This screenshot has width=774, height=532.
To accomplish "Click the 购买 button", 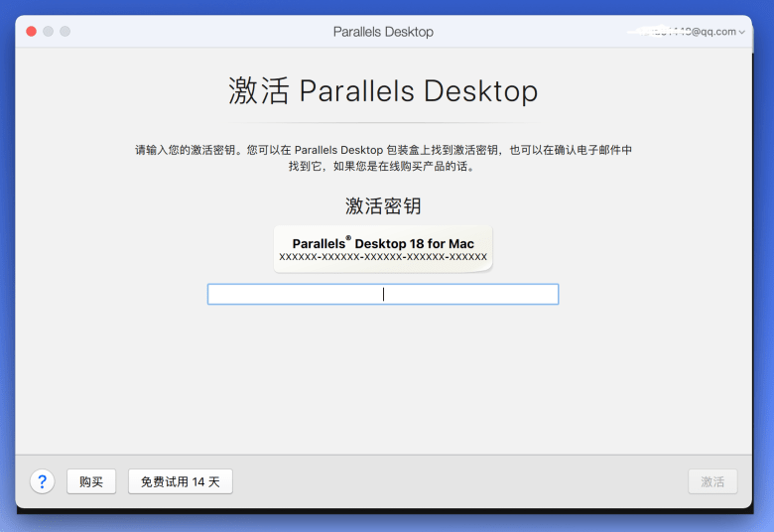I will 91,481.
